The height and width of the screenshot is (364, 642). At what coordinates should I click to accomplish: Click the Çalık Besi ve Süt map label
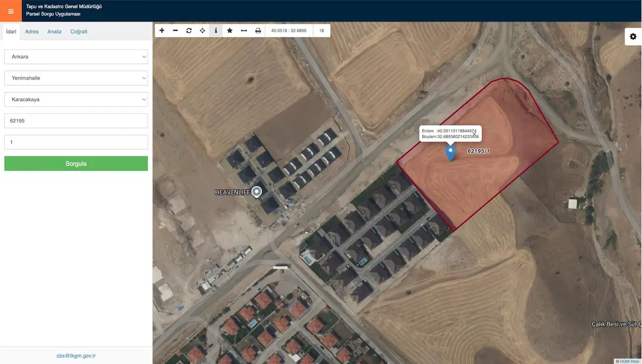[616, 324]
